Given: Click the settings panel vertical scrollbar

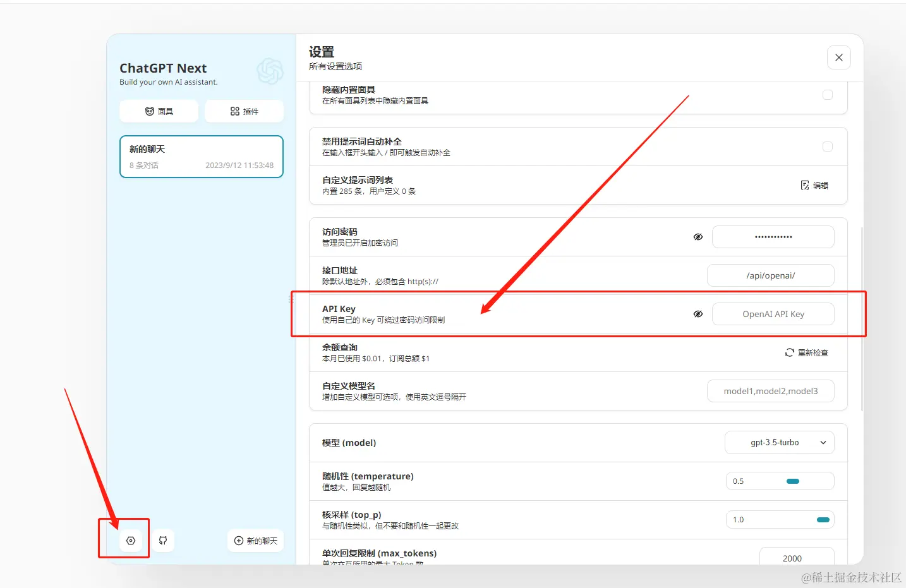Looking at the screenshot, I should (x=862, y=319).
